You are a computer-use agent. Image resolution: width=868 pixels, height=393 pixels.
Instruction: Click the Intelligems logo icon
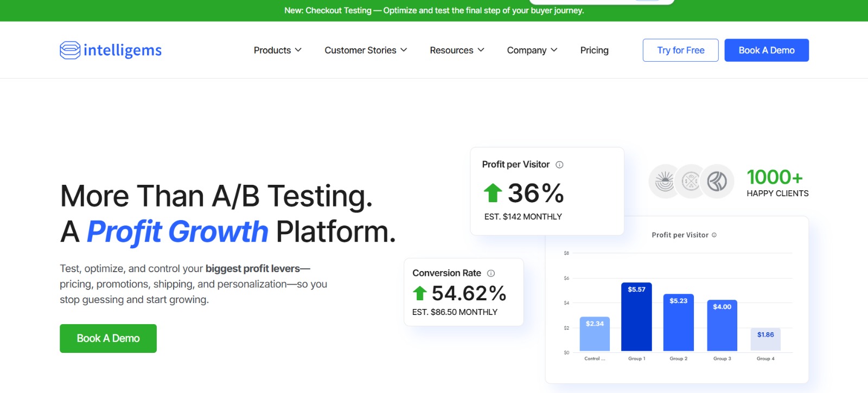70,50
